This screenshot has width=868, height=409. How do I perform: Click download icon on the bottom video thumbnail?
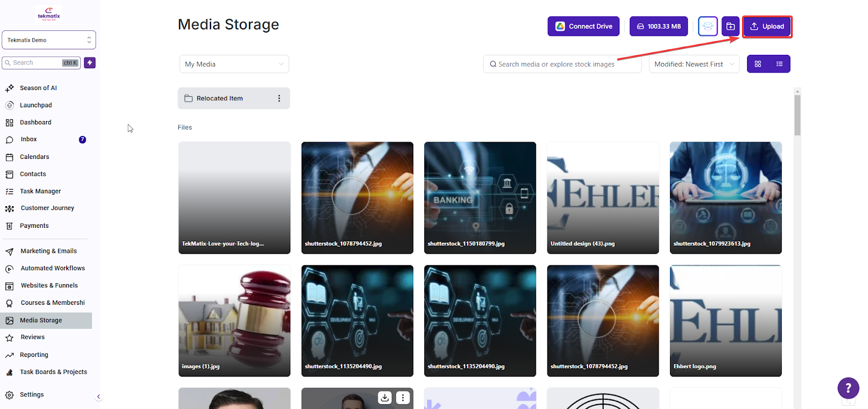(385, 398)
